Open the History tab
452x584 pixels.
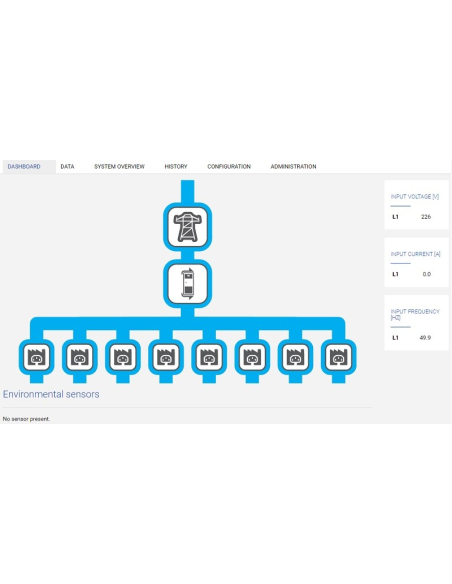point(176,166)
